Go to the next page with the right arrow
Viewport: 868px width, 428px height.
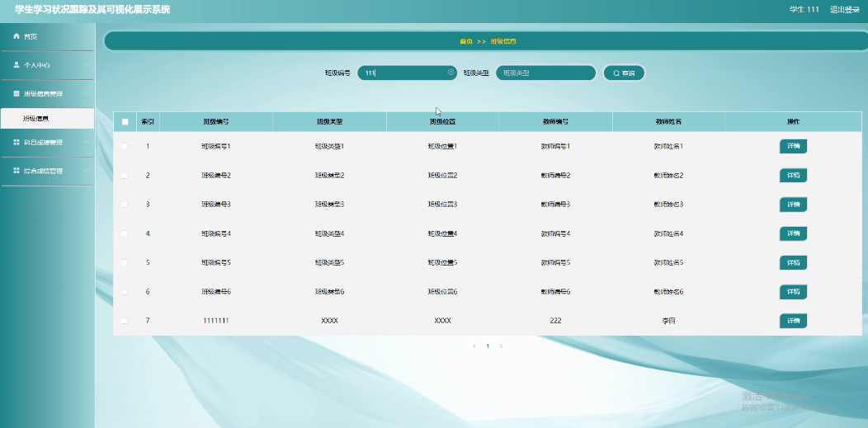point(501,346)
